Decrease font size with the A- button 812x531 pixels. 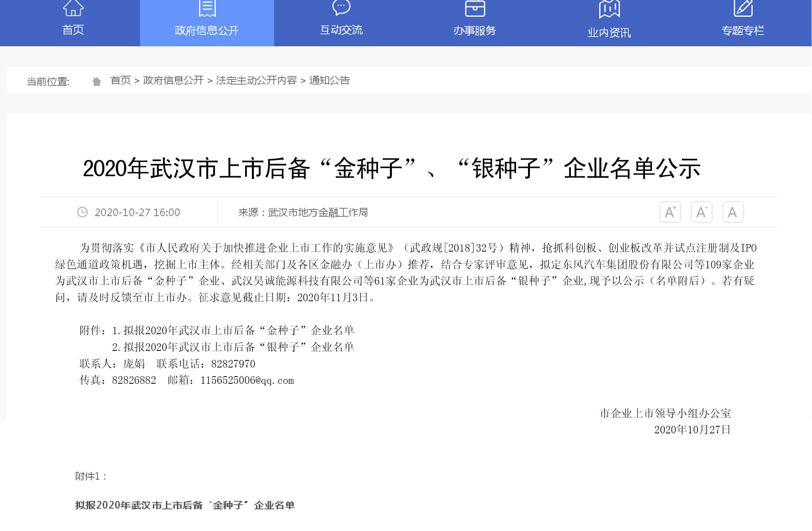[x=701, y=212]
